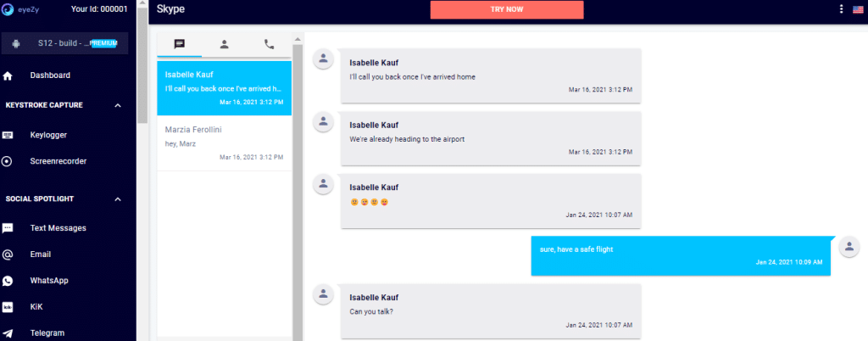The width and height of the screenshot is (868, 341).
Task: Open Dashboard from the sidebar
Action: (x=50, y=75)
